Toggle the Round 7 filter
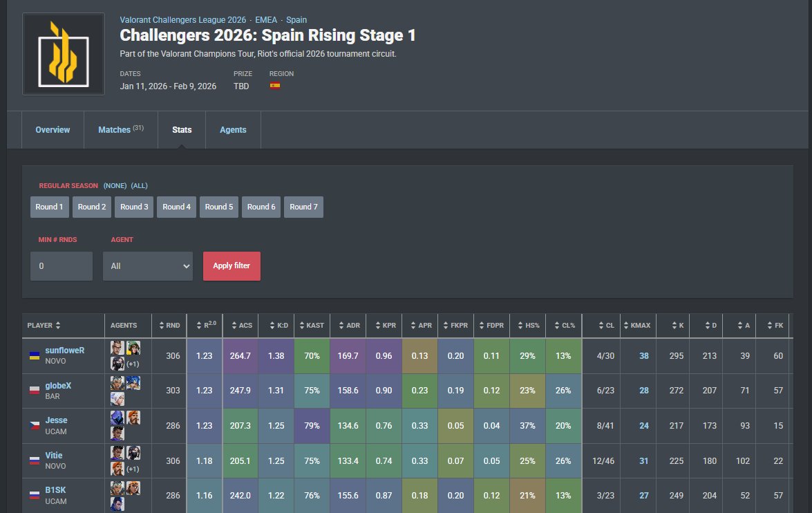The image size is (812, 513). click(x=303, y=207)
